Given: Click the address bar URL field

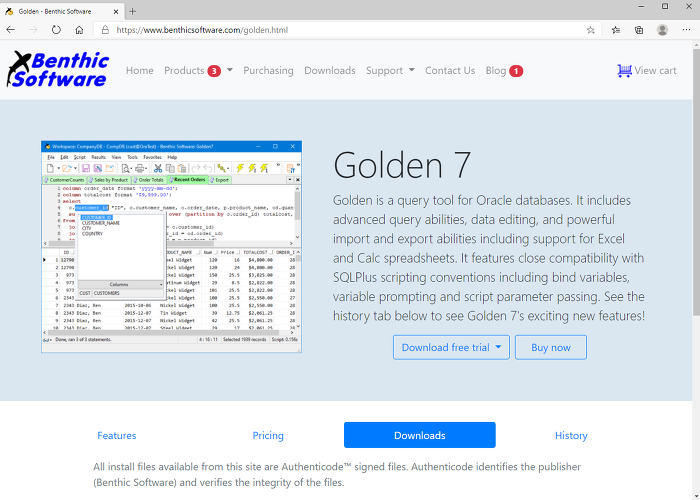Looking at the screenshot, I should (x=348, y=30).
